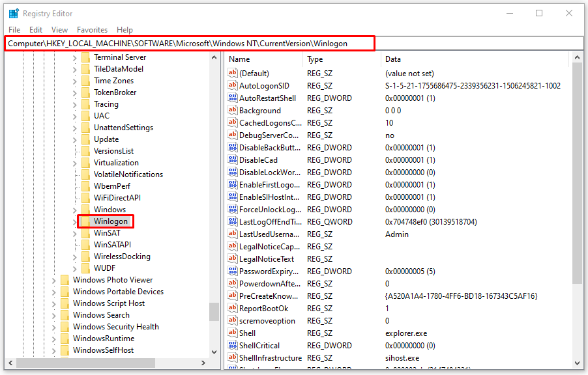
Task: Click the WbemPerf folder icon
Action: coord(86,186)
